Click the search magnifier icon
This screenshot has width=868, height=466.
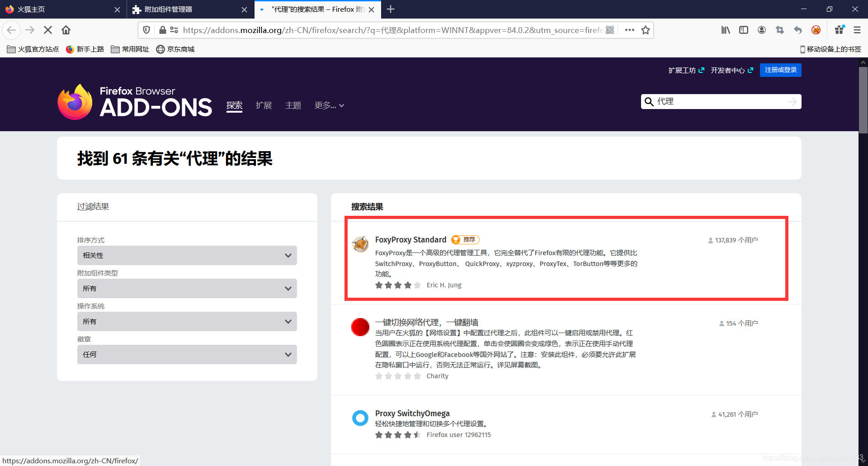649,102
